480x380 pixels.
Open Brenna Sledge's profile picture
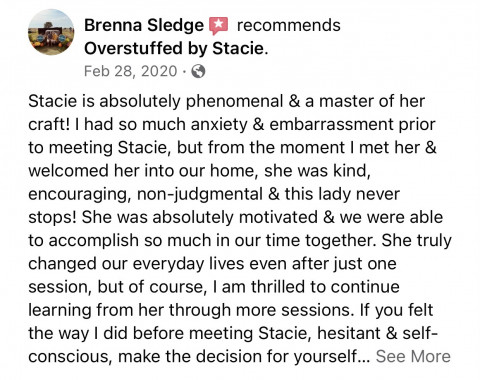coord(51,32)
